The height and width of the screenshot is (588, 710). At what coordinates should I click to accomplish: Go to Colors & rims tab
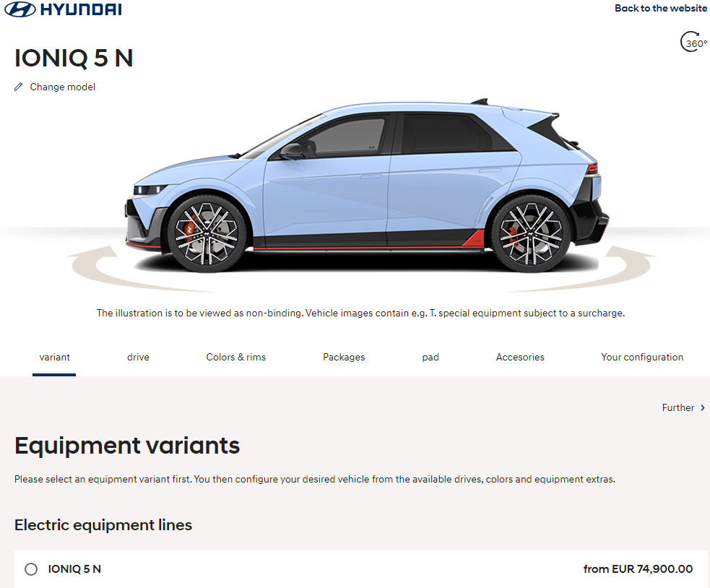[236, 357]
